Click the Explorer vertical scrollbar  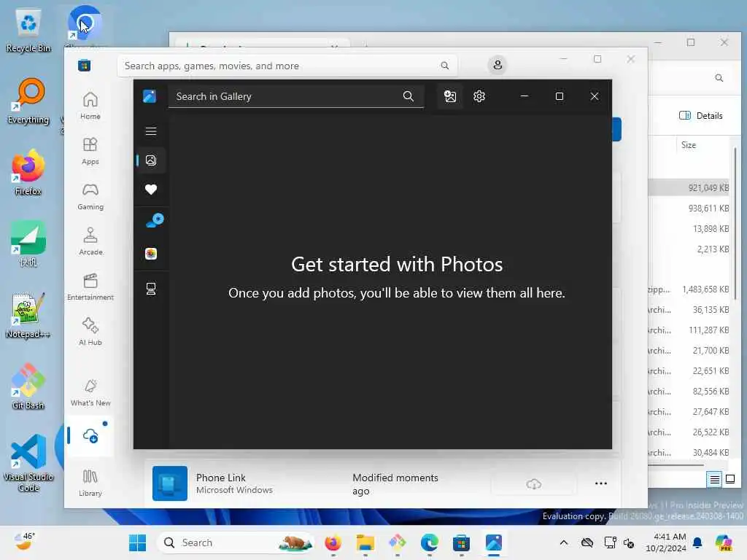tap(735, 224)
